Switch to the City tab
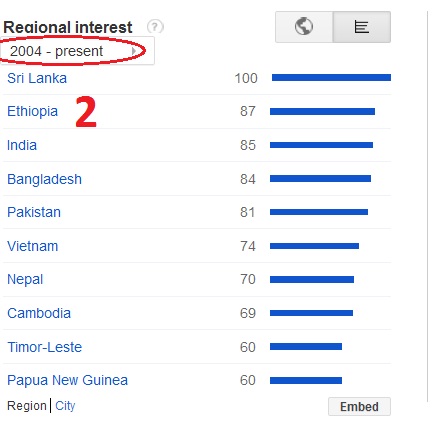Viewport: 445px width, 422px height. 65,406
